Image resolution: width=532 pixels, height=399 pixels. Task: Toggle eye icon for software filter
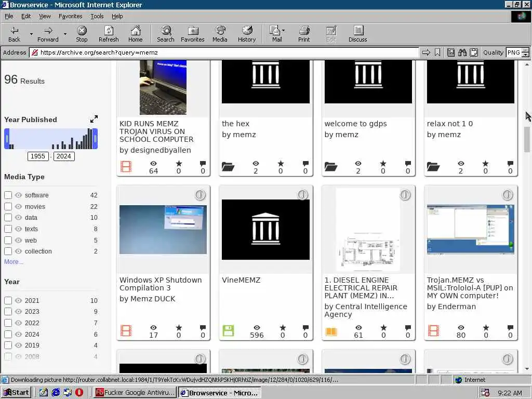pos(18,195)
